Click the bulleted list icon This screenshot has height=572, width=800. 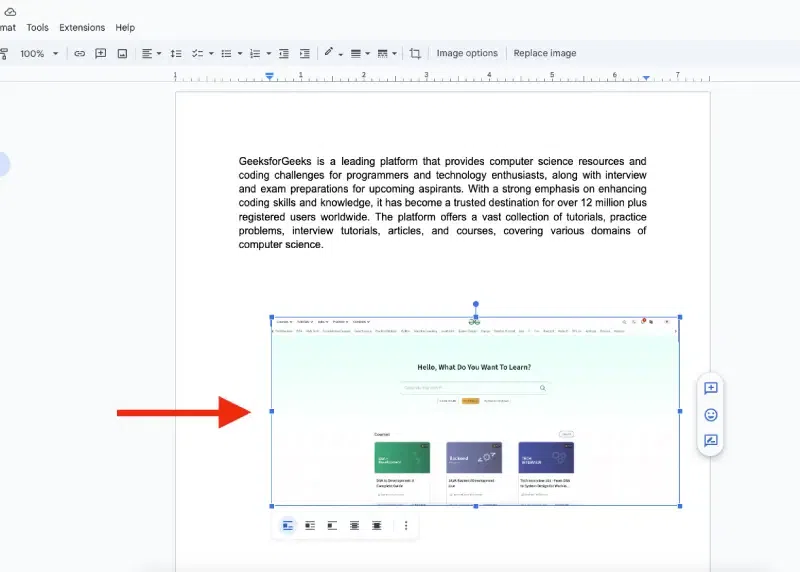227,54
